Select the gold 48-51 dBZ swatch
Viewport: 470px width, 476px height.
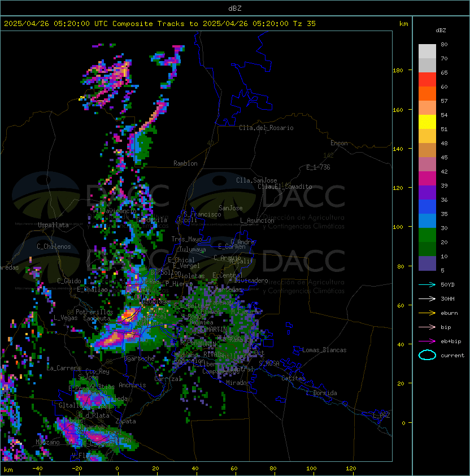click(427, 136)
